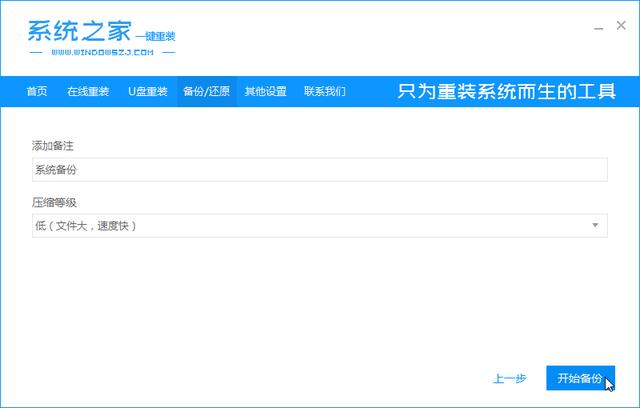The image size is (640, 408).
Task: Expand the 压缩等级 dropdown arrow
Action: (x=595, y=226)
